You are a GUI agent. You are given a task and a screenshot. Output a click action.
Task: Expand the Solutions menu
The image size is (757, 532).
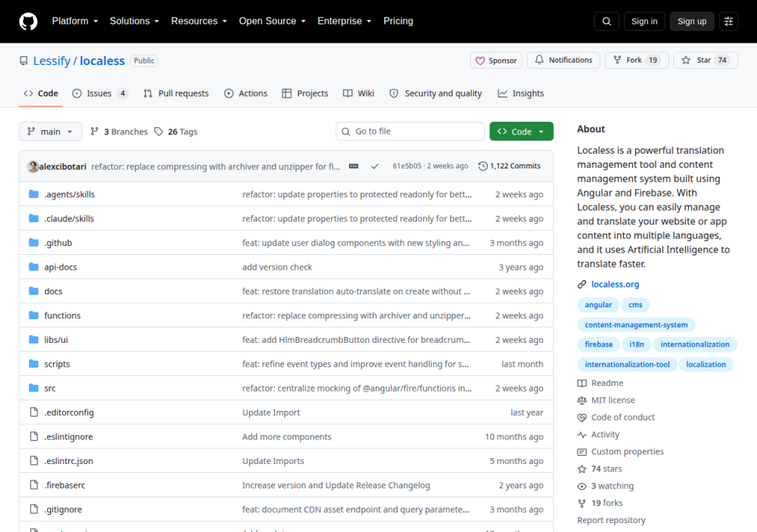[135, 21]
